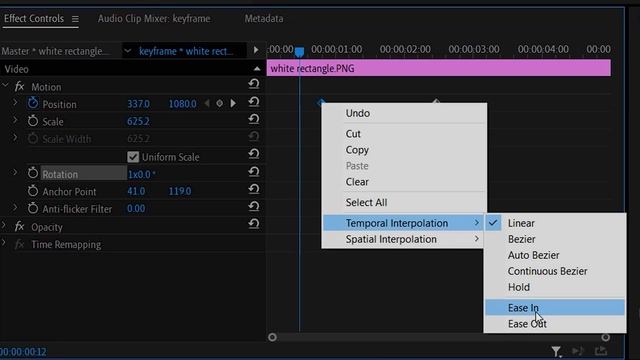Toggle animation stopwatch for Anchor Point
Image resolution: width=640 pixels, height=360 pixels.
[x=33, y=191]
